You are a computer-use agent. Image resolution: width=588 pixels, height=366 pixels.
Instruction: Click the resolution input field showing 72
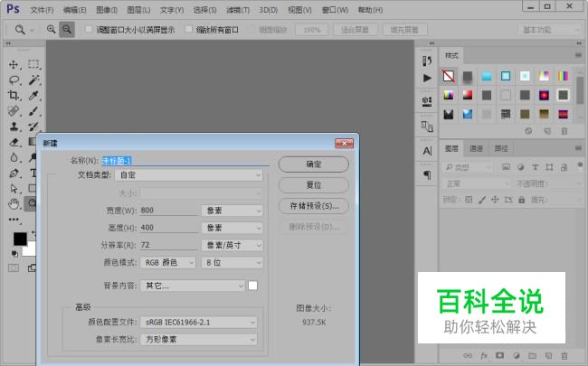coord(169,245)
